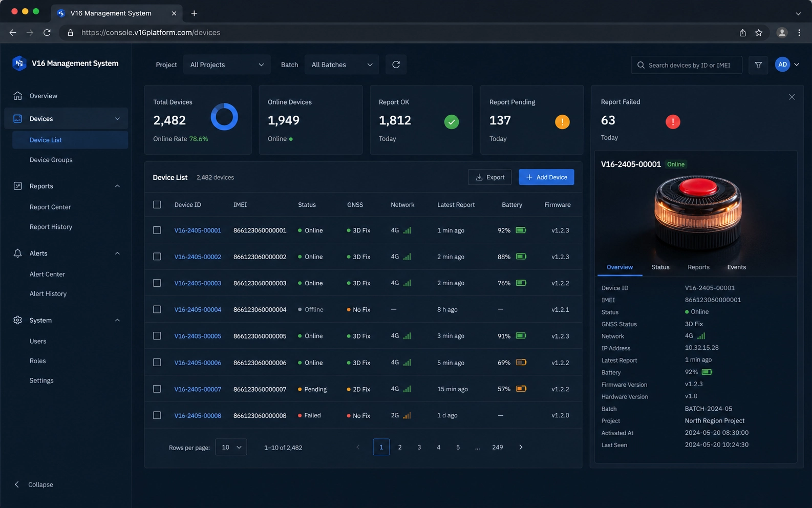Check the box for V16-2405-00003
Screen dimensions: 812x508
pyautogui.click(x=157, y=283)
